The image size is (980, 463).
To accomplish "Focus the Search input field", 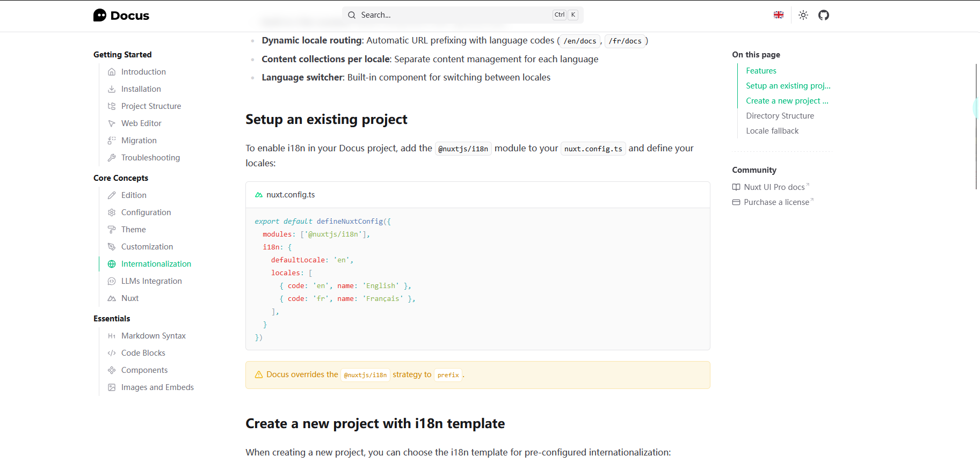I will (x=451, y=15).
